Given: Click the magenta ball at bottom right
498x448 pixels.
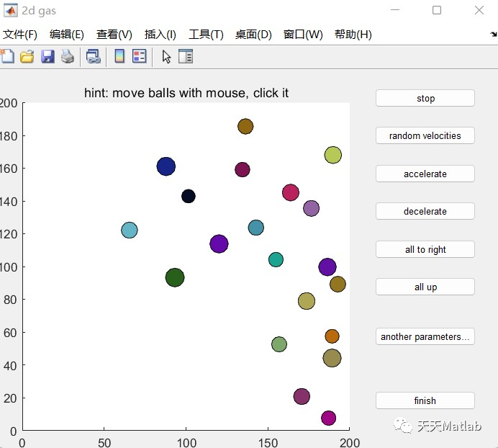Looking at the screenshot, I should pyautogui.click(x=328, y=418).
